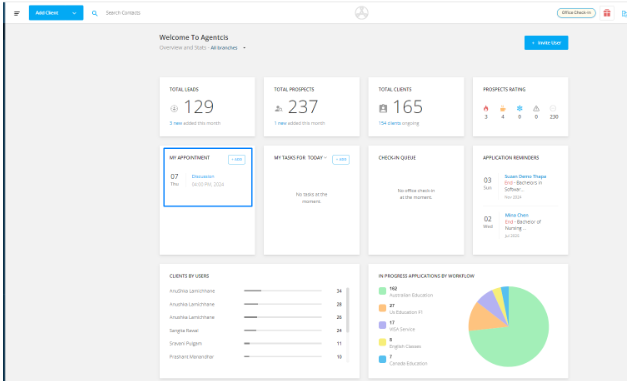Click the flagged prospects warning triangle icon
The height and width of the screenshot is (381, 632).
[x=536, y=108]
